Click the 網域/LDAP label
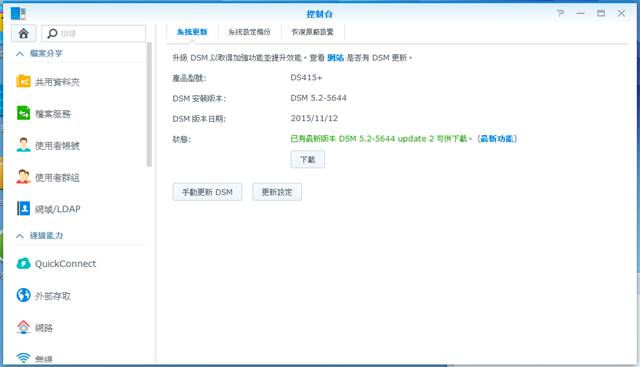This screenshot has height=367, width=640. coord(58,209)
